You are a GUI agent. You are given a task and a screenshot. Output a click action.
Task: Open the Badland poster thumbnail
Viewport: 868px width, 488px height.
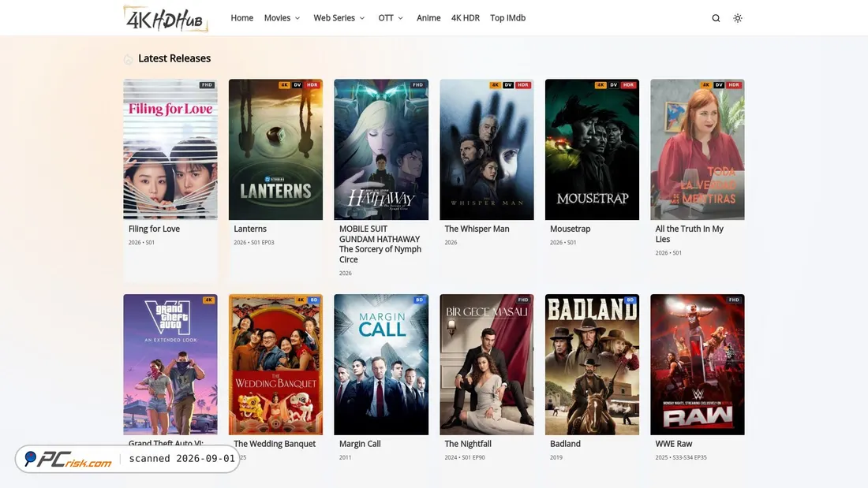tap(592, 364)
